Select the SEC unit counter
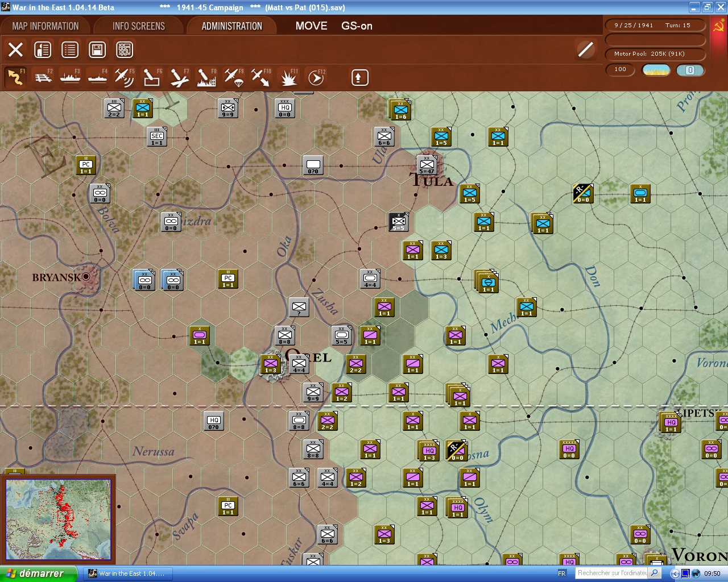Screen dimensions: 728x582 (x=157, y=136)
